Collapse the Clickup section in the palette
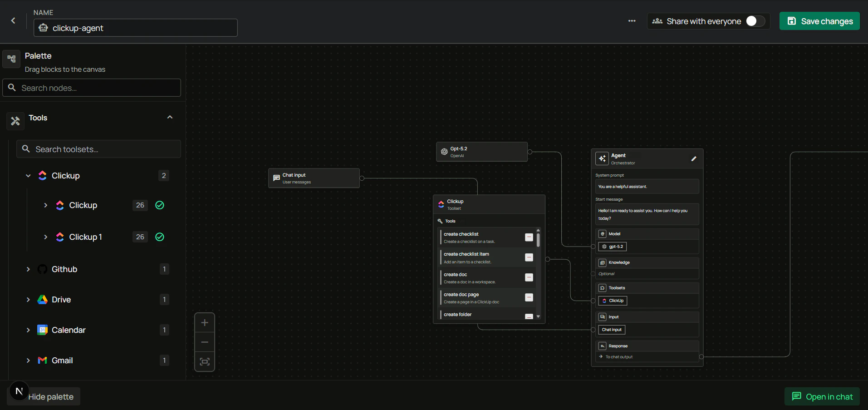 pos(28,176)
